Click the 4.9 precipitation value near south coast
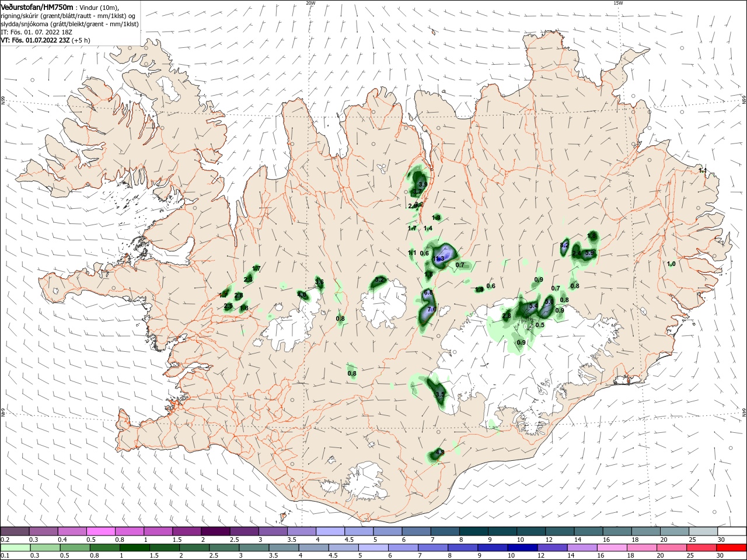The image size is (747, 560). click(440, 452)
